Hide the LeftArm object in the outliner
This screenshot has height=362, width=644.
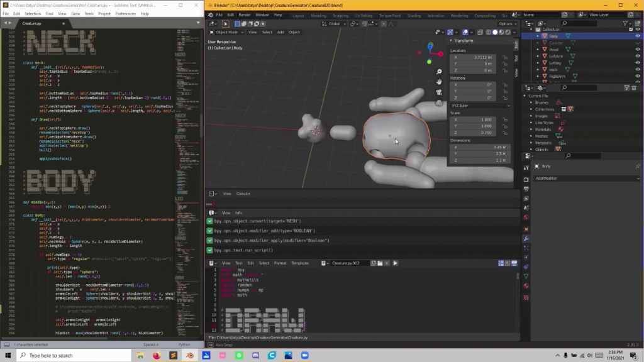pyautogui.click(x=638, y=56)
